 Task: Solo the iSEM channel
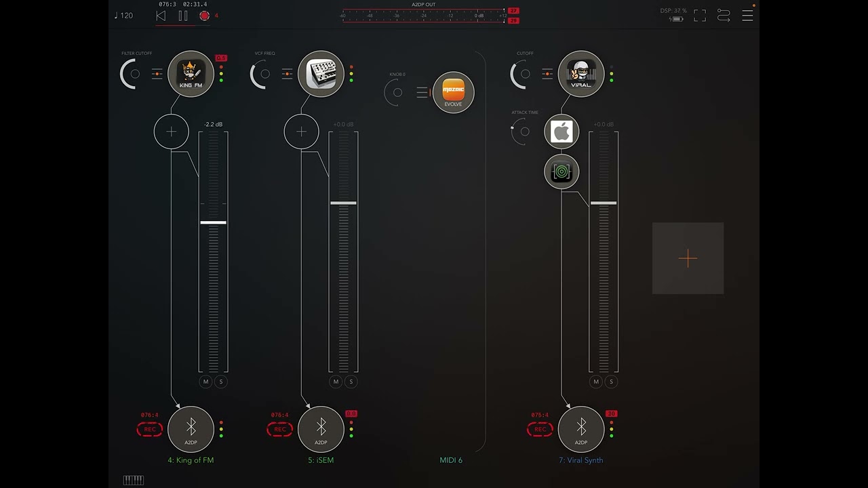tap(351, 382)
